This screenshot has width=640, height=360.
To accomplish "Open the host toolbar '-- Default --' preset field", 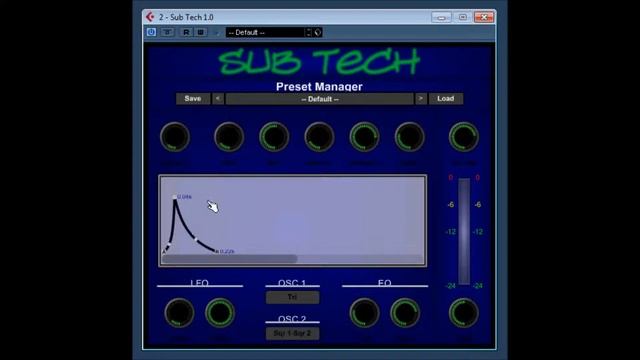I will point(265,32).
